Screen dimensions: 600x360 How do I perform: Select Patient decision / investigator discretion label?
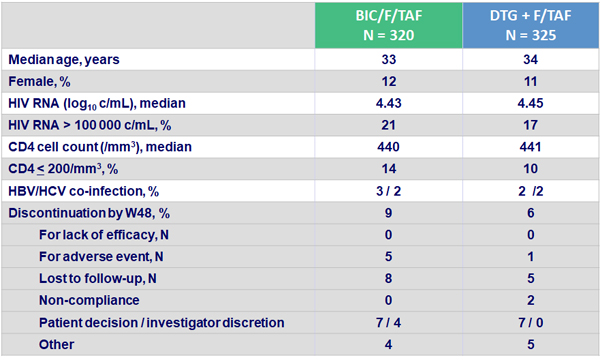(x=161, y=323)
